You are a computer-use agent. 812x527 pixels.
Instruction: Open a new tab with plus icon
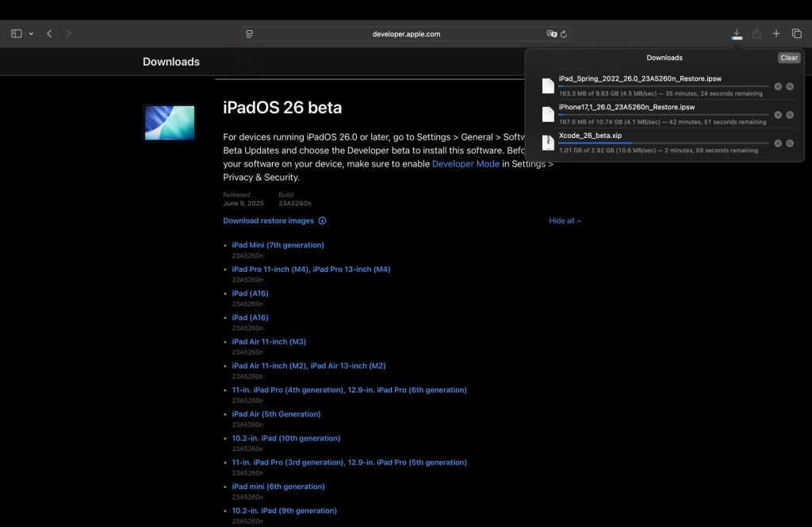point(776,34)
